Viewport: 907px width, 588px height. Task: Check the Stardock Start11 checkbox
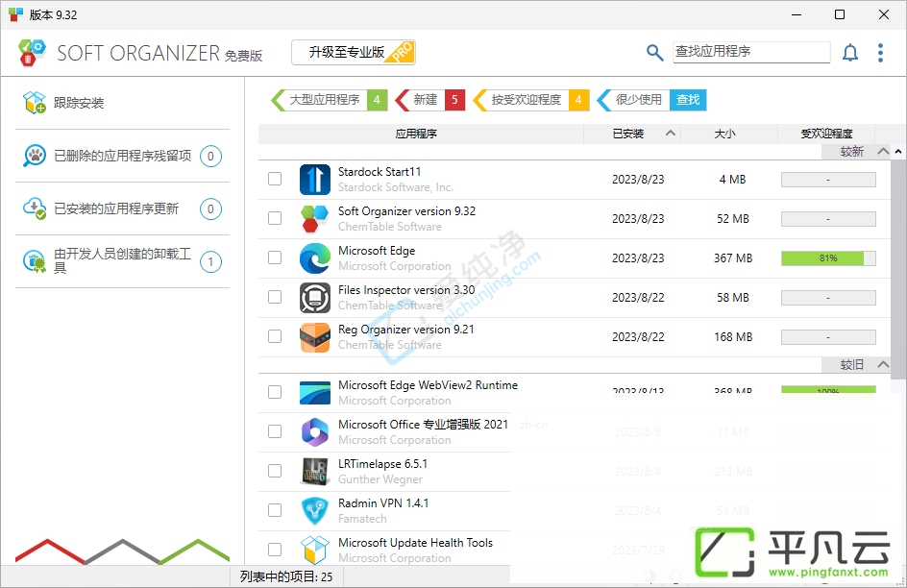coord(275,179)
